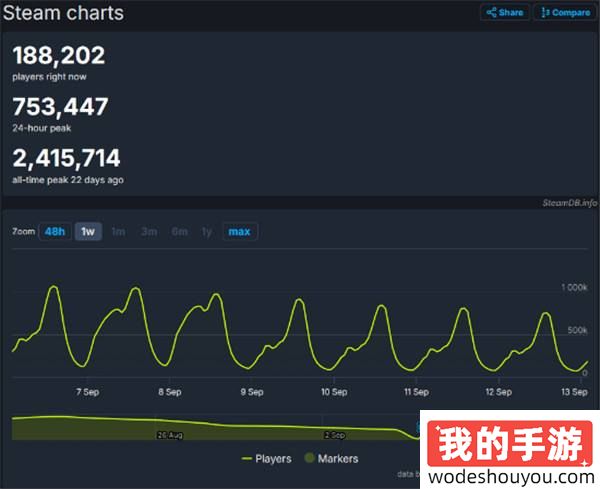Click the Share button
The width and height of the screenshot is (600, 489).
505,13
